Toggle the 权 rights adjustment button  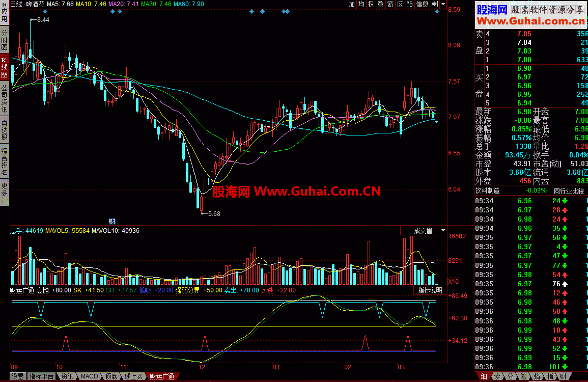coord(371,4)
